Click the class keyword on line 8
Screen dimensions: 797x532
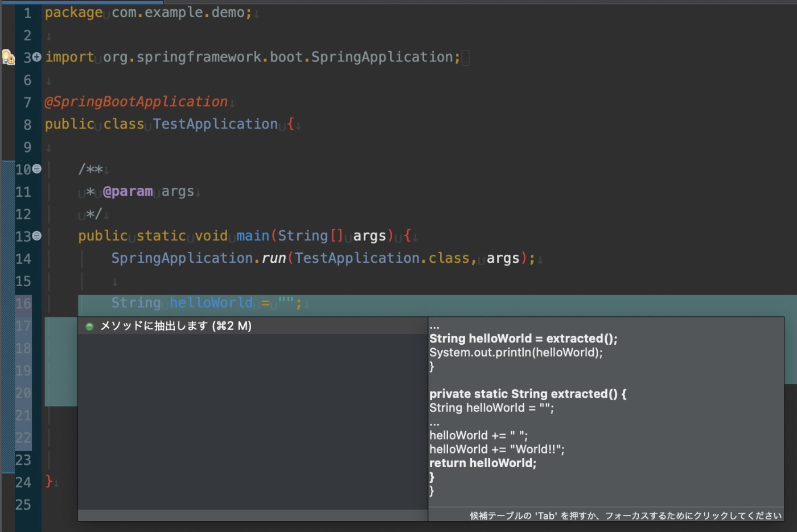[x=124, y=124]
